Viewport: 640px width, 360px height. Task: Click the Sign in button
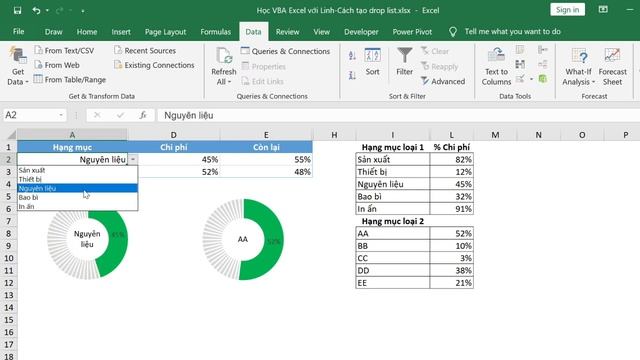coord(567,10)
